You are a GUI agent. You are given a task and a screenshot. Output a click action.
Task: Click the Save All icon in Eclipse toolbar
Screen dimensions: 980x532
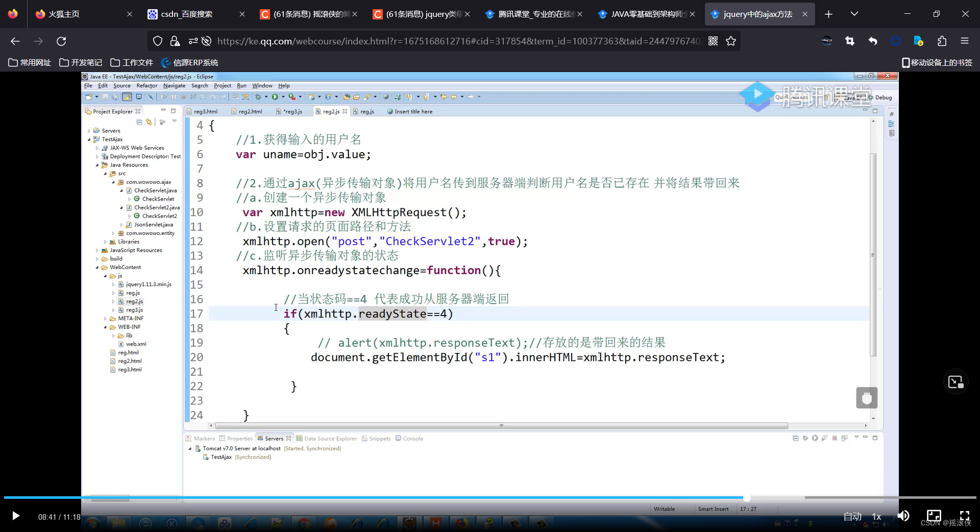(x=115, y=97)
